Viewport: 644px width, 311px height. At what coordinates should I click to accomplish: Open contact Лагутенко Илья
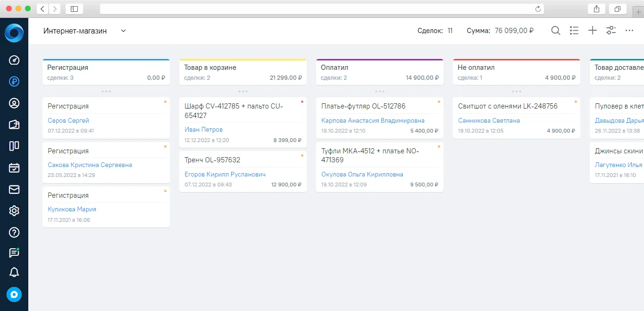click(x=619, y=165)
